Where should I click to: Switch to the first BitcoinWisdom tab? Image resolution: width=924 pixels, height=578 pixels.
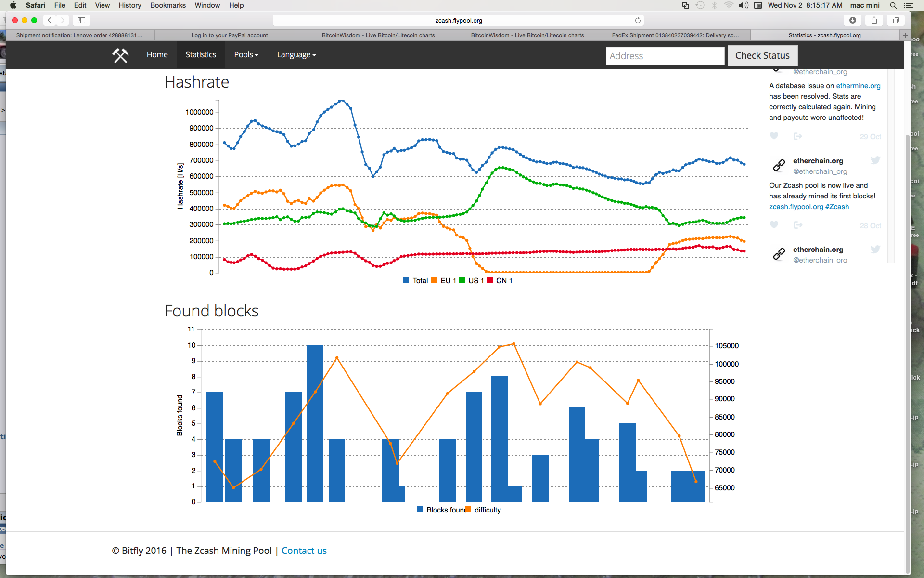coord(378,35)
